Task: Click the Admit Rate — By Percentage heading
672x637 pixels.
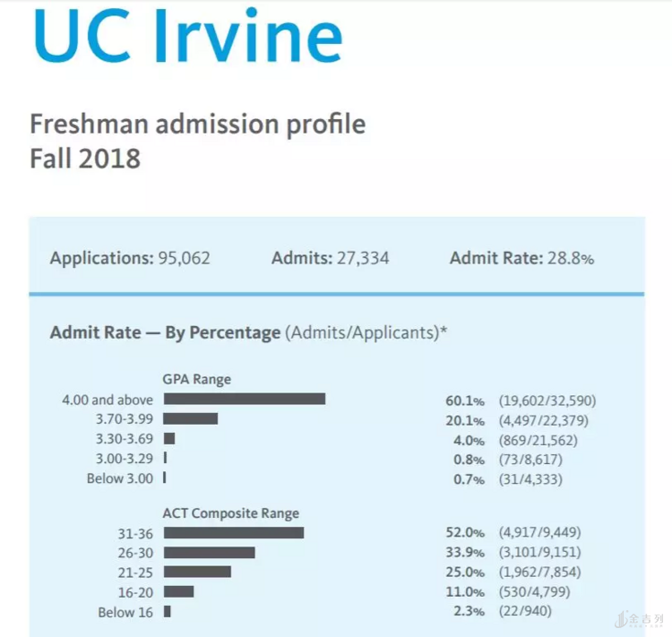Action: [165, 332]
